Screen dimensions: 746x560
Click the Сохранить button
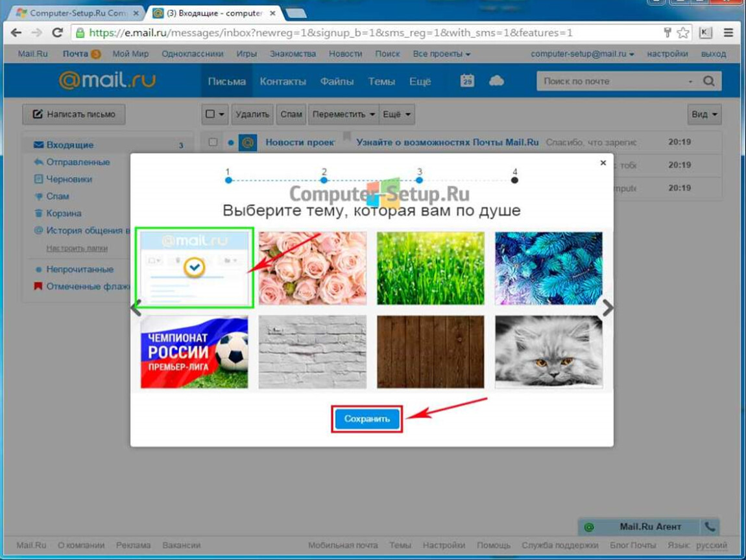point(367,419)
